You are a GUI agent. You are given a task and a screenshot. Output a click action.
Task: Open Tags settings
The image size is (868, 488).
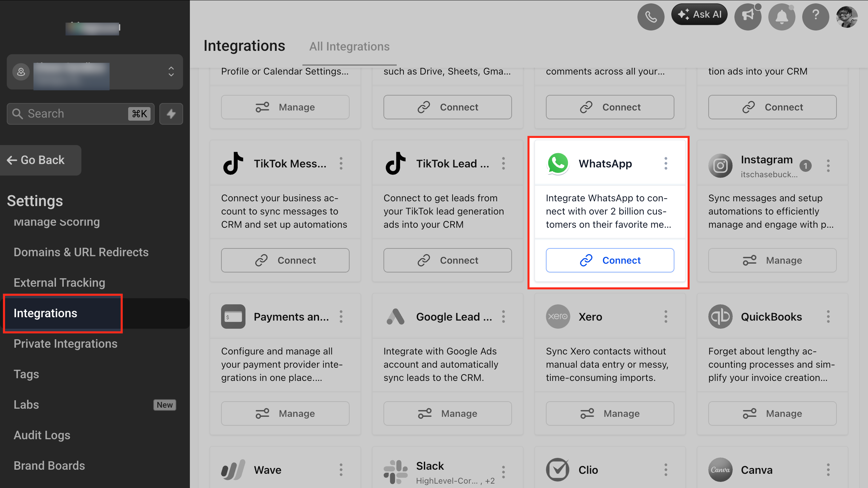tap(26, 374)
